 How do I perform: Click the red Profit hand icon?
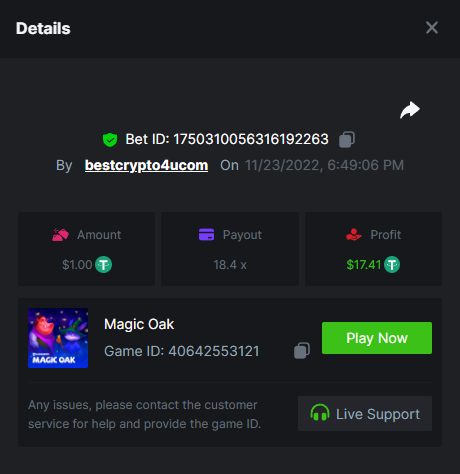coord(354,235)
